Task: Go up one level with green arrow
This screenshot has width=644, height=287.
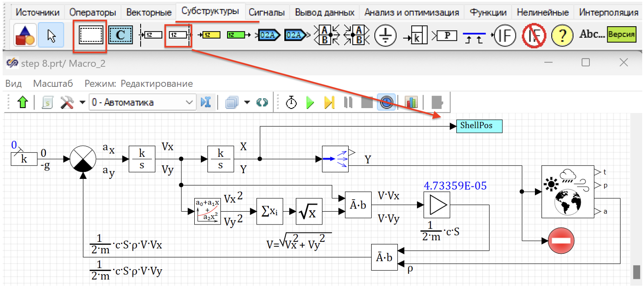Action: (x=23, y=103)
